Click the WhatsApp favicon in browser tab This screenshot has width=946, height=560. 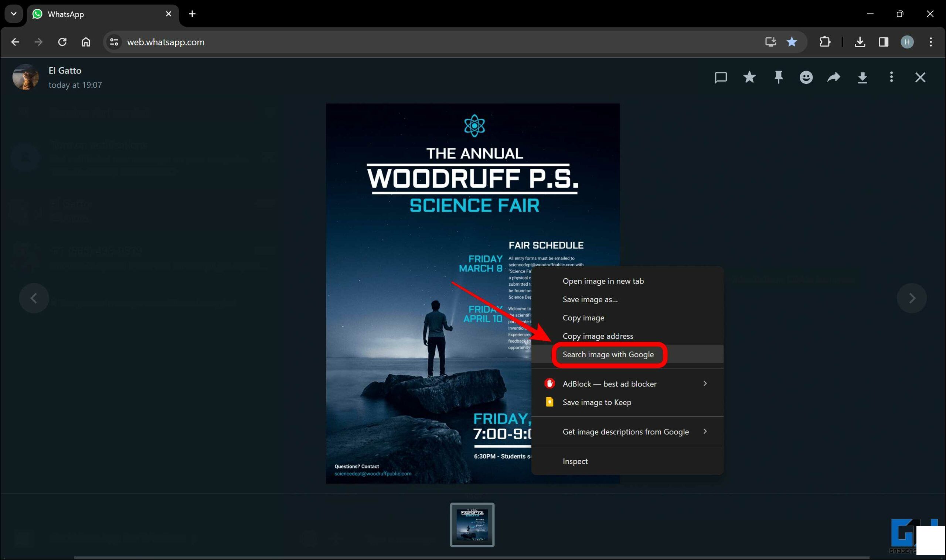(39, 14)
